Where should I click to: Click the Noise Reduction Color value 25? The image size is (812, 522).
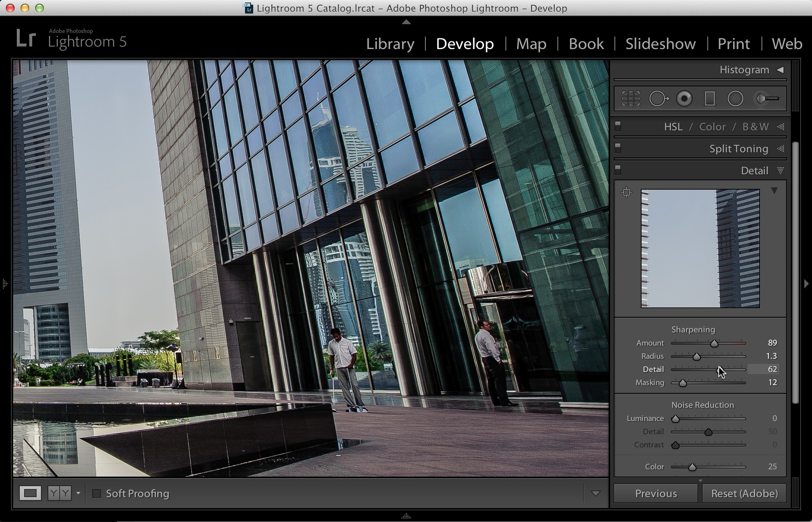(772, 466)
